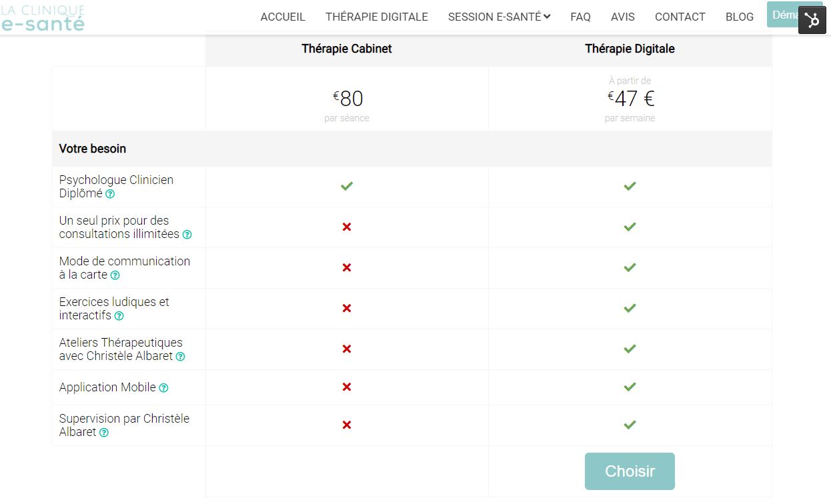Open the CONTACT page link
The image size is (831, 504).
coord(680,17)
